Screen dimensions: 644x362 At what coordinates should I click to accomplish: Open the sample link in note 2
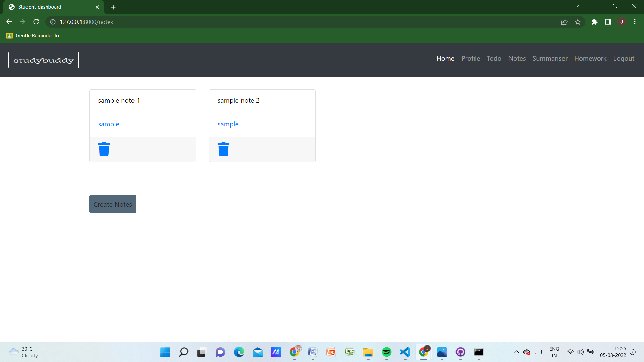point(228,124)
